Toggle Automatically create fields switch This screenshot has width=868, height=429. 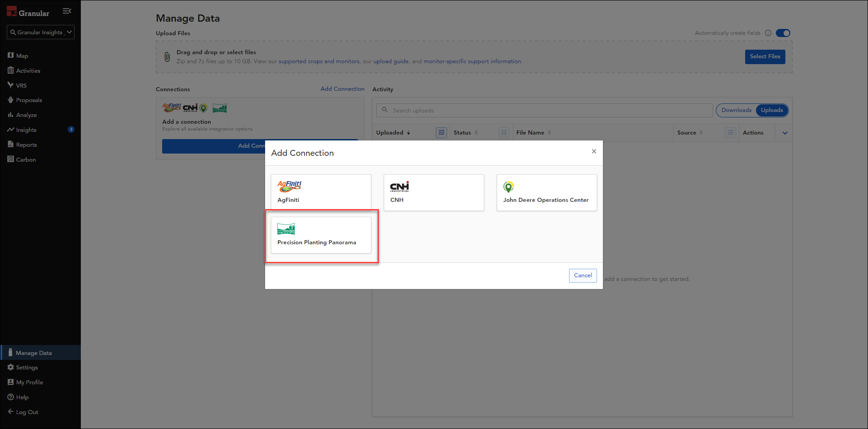pyautogui.click(x=783, y=33)
